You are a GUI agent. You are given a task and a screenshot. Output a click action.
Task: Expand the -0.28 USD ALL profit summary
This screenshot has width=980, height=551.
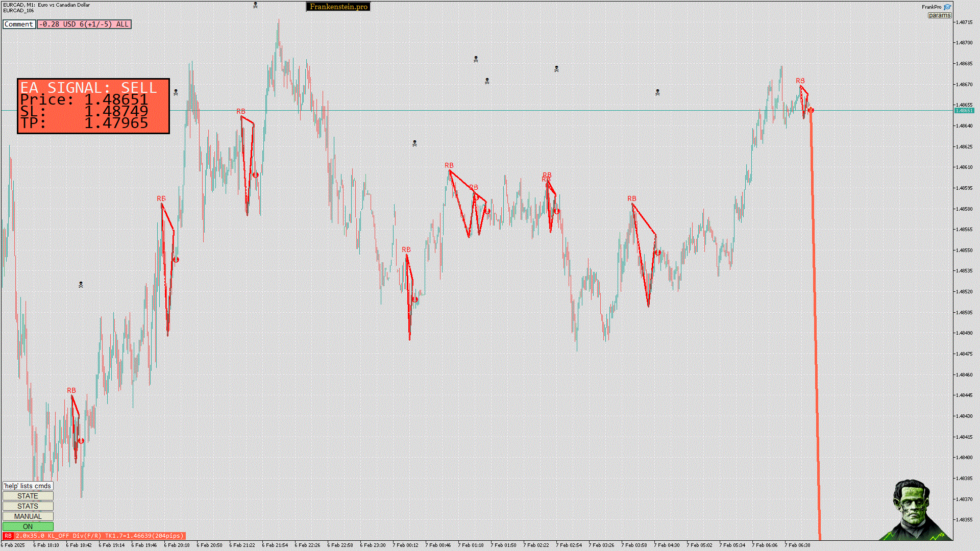click(x=84, y=24)
